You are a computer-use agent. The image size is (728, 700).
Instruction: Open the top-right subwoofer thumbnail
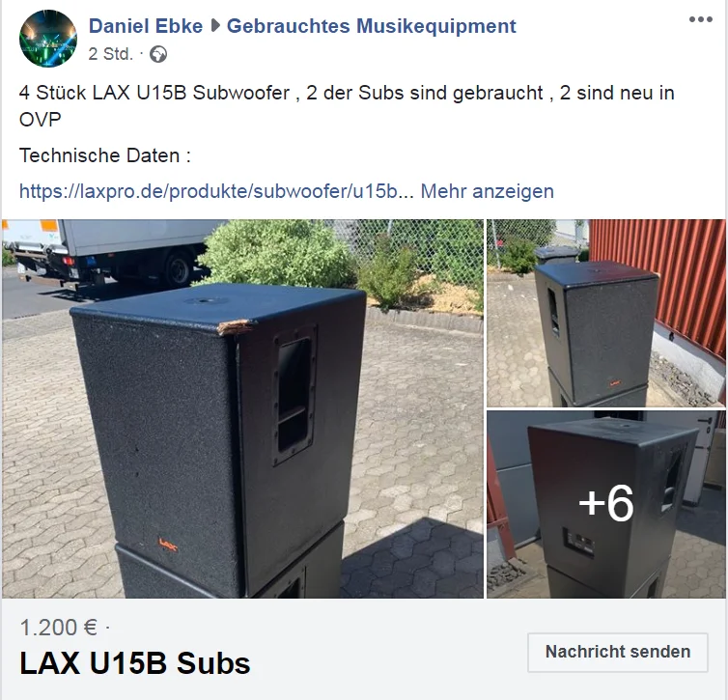tap(605, 314)
